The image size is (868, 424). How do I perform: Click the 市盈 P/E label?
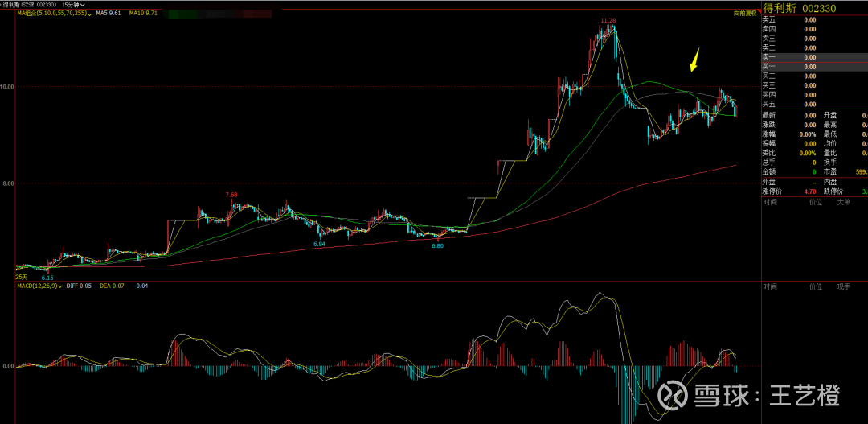pyautogui.click(x=829, y=172)
